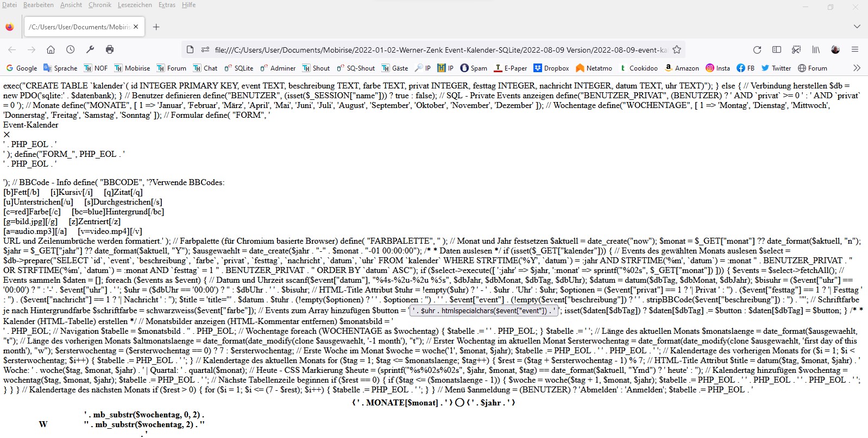Click the '[i]Kursiv[/i]' BBCode text
The image size is (868, 438).
coord(72,192)
